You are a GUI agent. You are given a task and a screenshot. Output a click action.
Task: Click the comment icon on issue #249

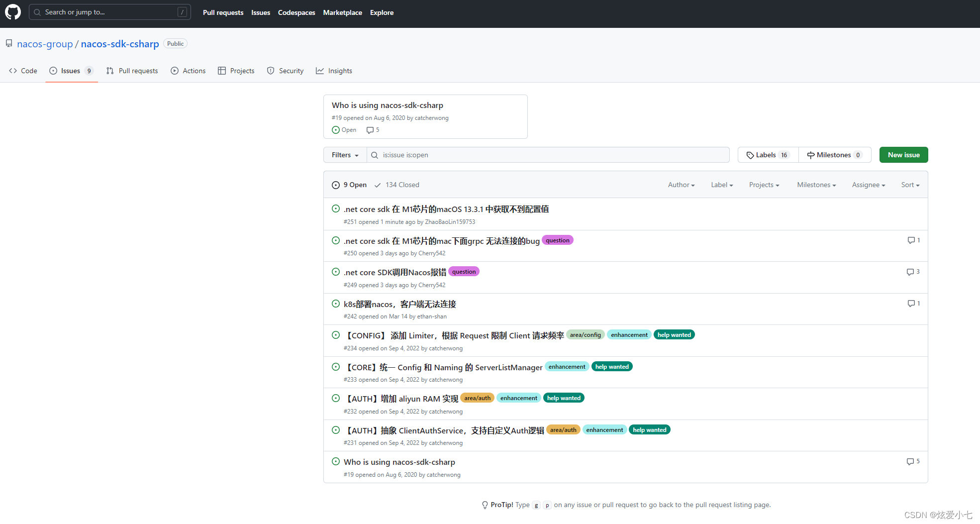(x=910, y=272)
